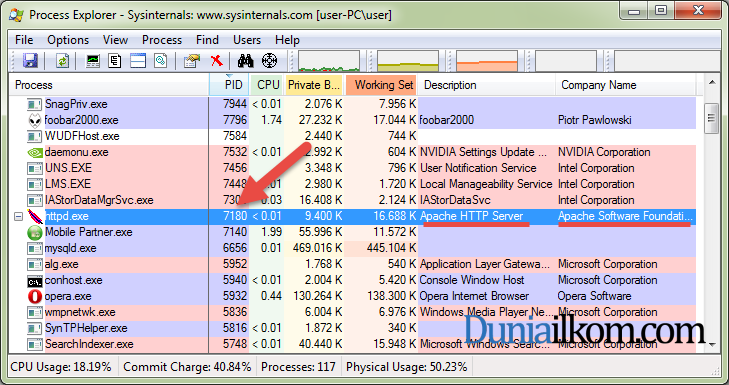Open the View menu
The image size is (729, 385).
pyautogui.click(x=115, y=40)
